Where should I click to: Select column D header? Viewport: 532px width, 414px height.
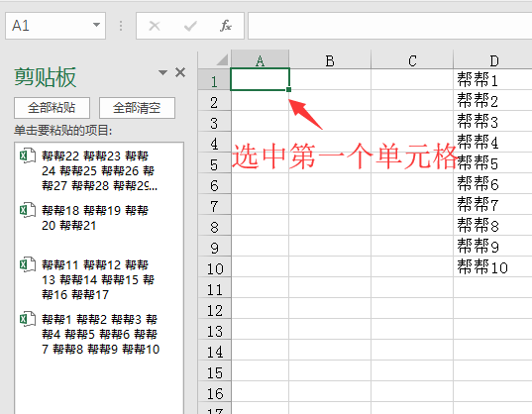coord(493,60)
